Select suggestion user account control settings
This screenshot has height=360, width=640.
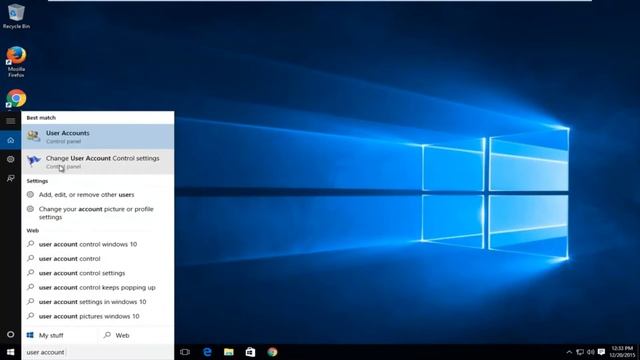click(98, 273)
